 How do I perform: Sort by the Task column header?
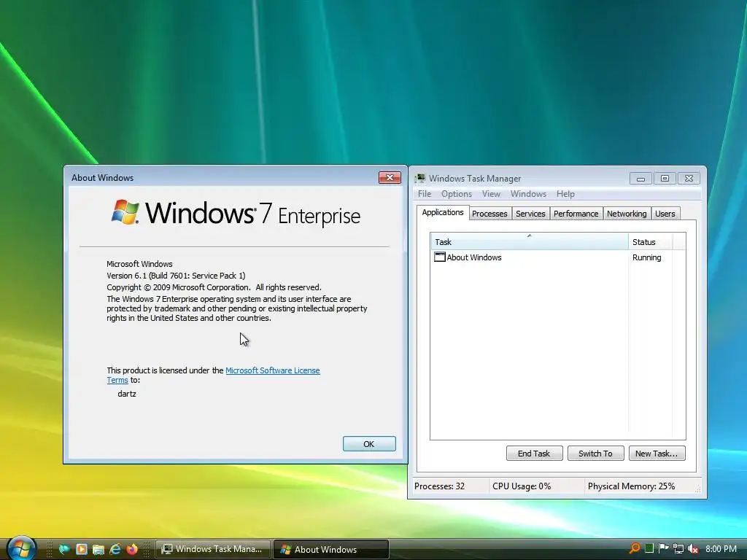[x=530, y=241]
